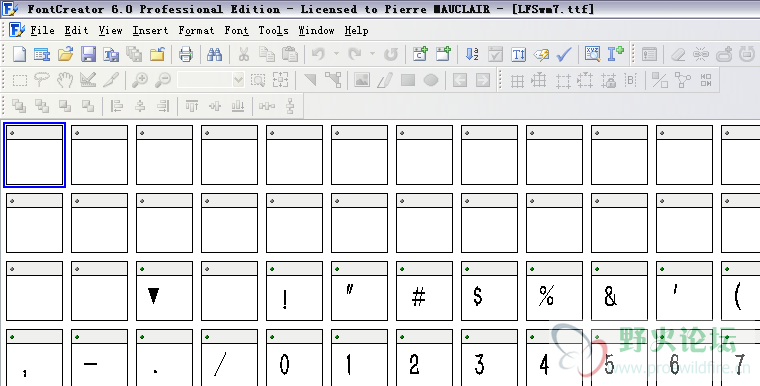
Task: Insert glyphs with the blank plus icon
Action: pos(443,54)
